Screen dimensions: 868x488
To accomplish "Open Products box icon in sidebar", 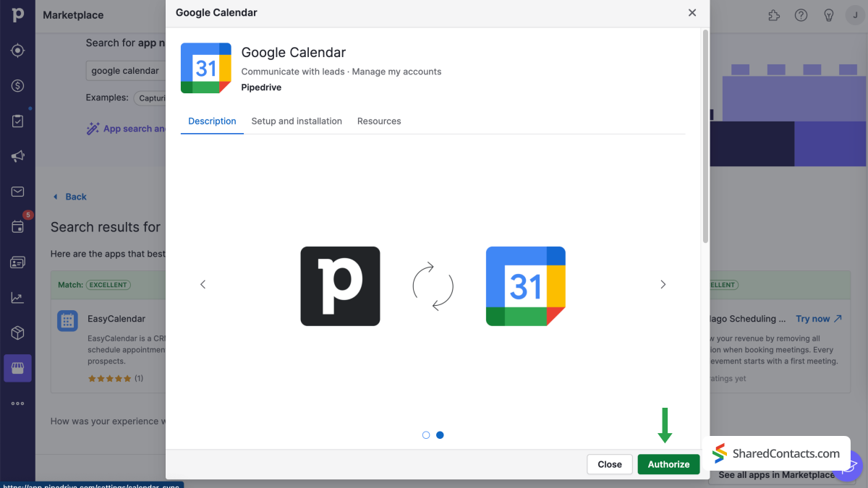I will (17, 333).
